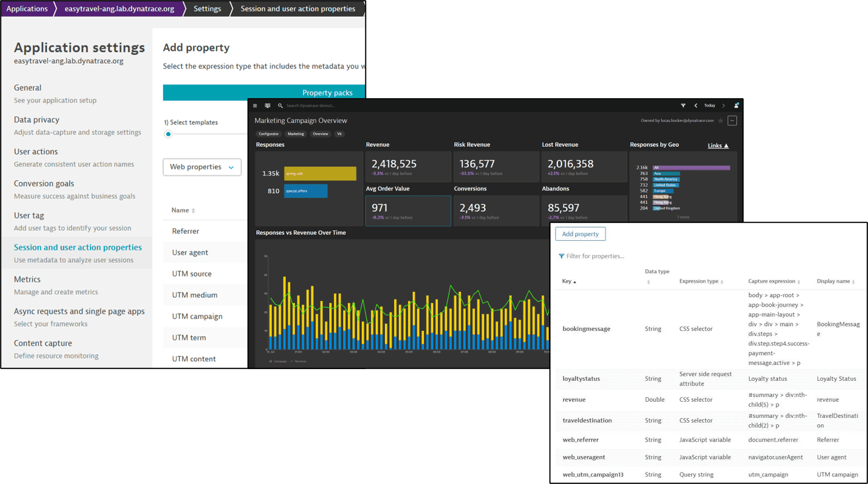Image resolution: width=868 pixels, height=484 pixels.
Task: Open Conversion goals settings
Action: (44, 183)
